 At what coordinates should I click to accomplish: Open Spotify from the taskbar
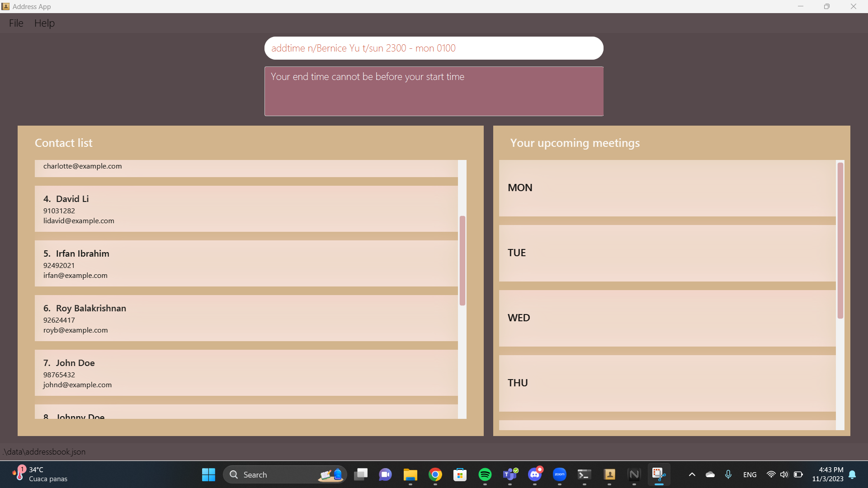[485, 474]
